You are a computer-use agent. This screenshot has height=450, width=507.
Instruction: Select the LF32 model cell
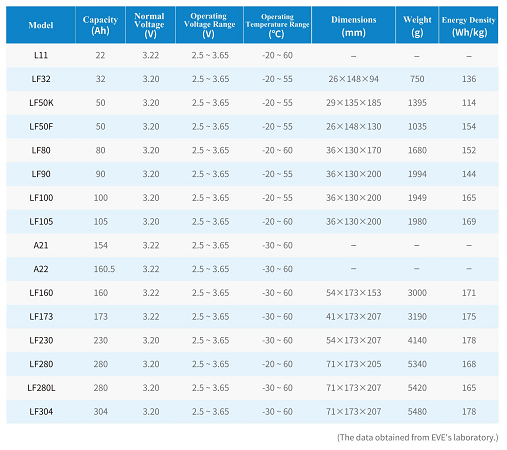point(41,79)
